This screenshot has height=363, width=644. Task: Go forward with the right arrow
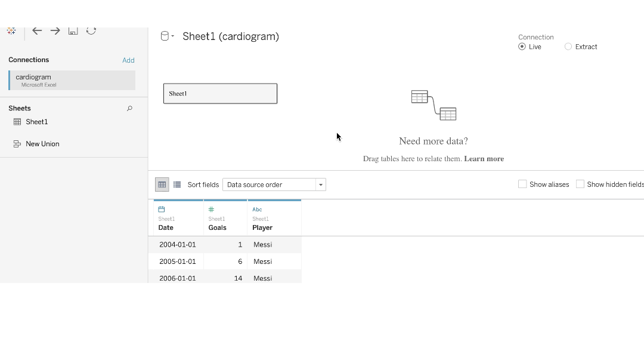point(55,31)
